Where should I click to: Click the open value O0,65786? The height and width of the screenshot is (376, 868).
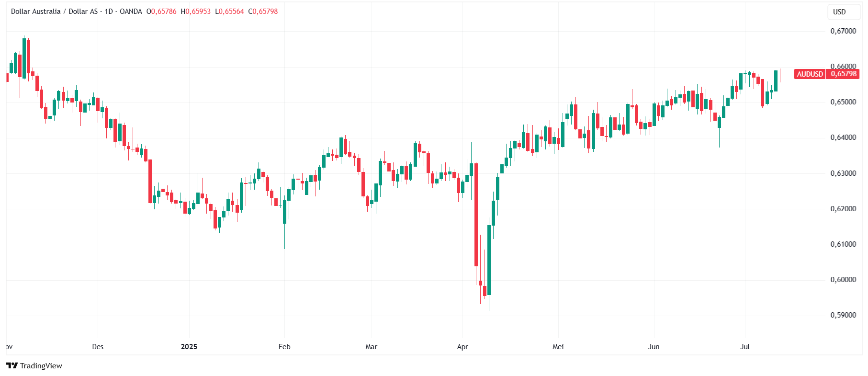(x=161, y=11)
